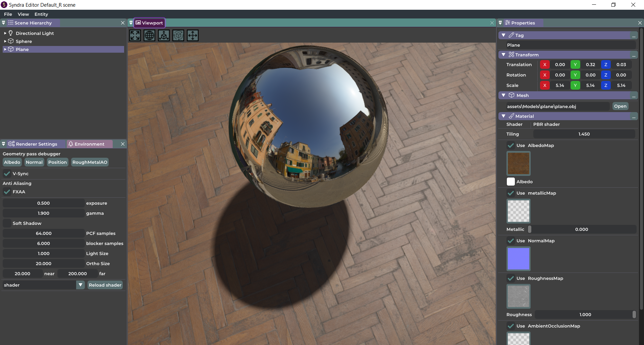Close the Renderer Settings panel

click(123, 144)
